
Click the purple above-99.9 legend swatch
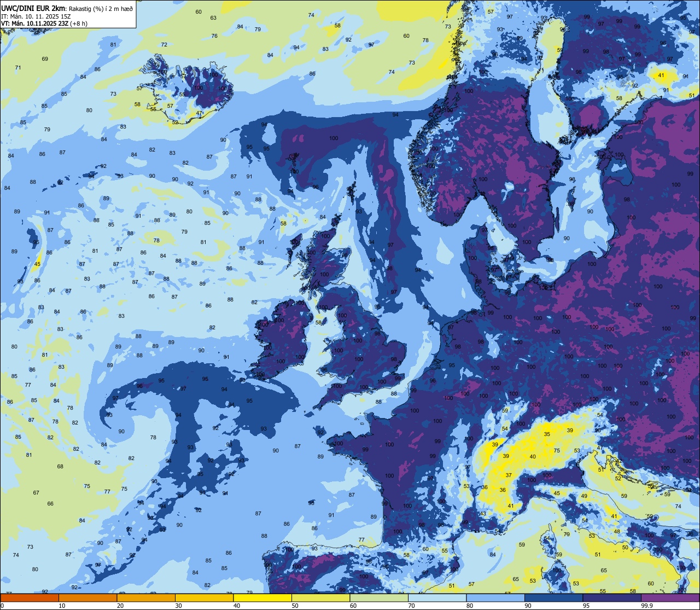[x=670, y=597]
